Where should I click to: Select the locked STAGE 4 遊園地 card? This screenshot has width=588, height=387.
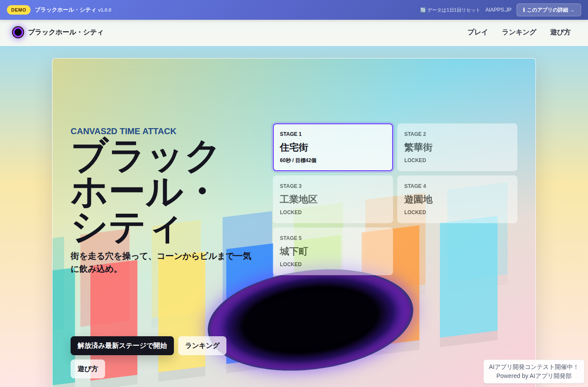(x=457, y=199)
